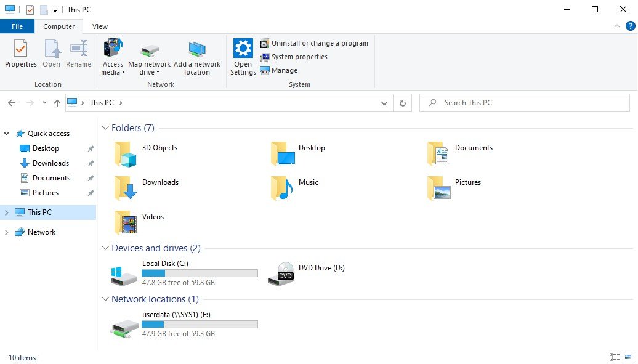This screenshot has height=364, width=638.
Task: Collapse the ribbon with the caret
Action: coord(617,26)
